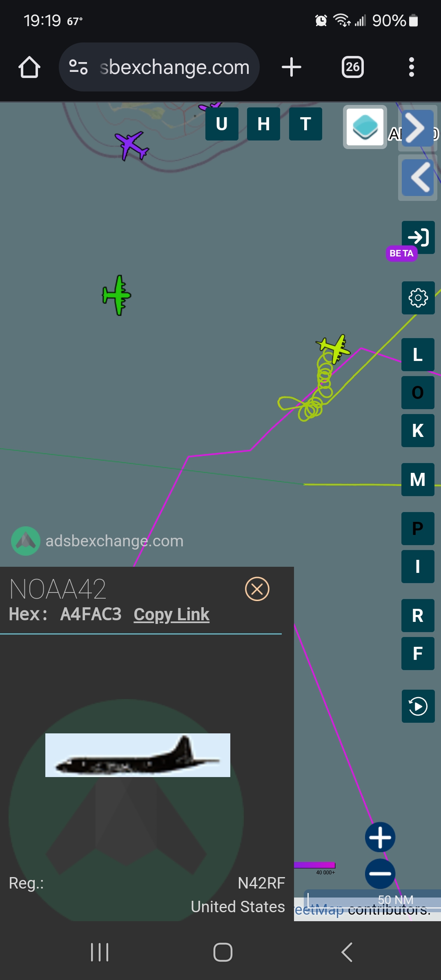Screen dimensions: 441x980
Task: Click the login arrow BETA icon
Action: [x=418, y=237]
